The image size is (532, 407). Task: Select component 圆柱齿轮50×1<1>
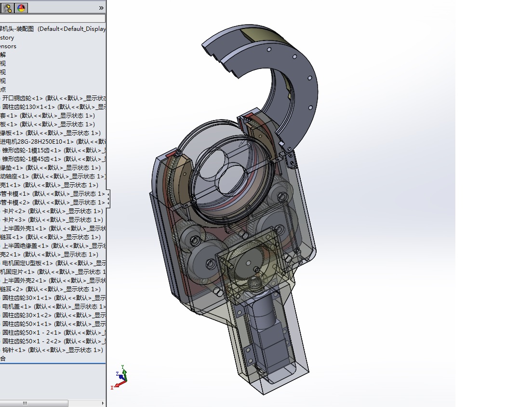[x=54, y=324]
